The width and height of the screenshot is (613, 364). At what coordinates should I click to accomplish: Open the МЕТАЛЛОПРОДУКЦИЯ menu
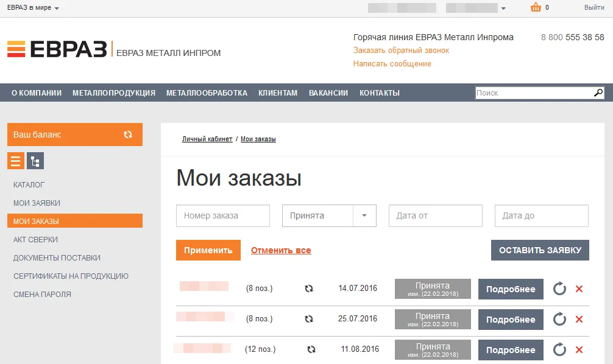114,93
